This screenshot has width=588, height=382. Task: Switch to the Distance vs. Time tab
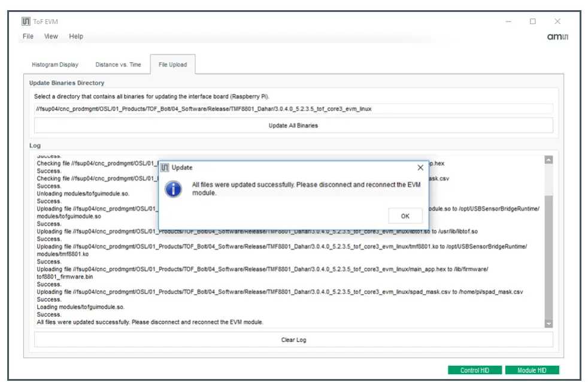(117, 64)
